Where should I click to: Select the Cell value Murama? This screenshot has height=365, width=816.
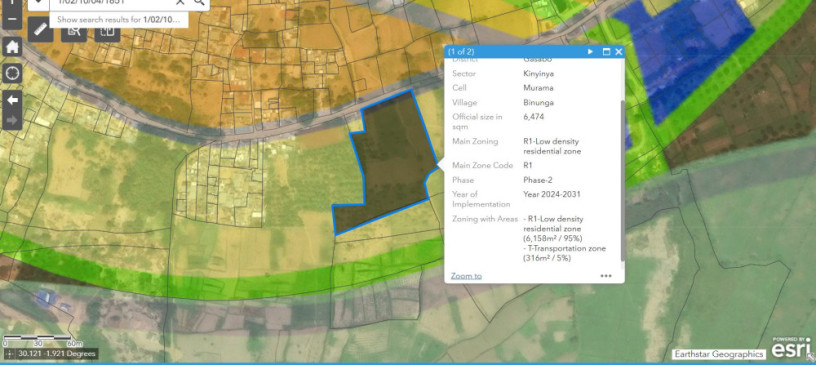click(538, 88)
